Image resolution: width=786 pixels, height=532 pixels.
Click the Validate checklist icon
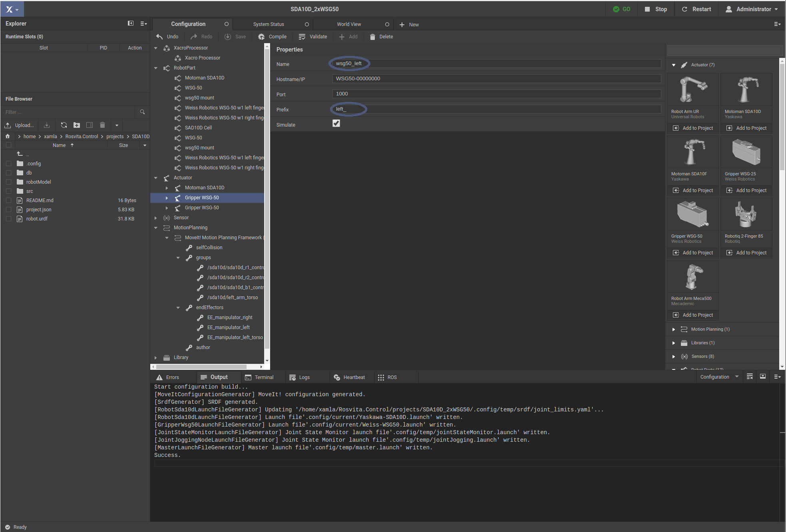(x=302, y=37)
